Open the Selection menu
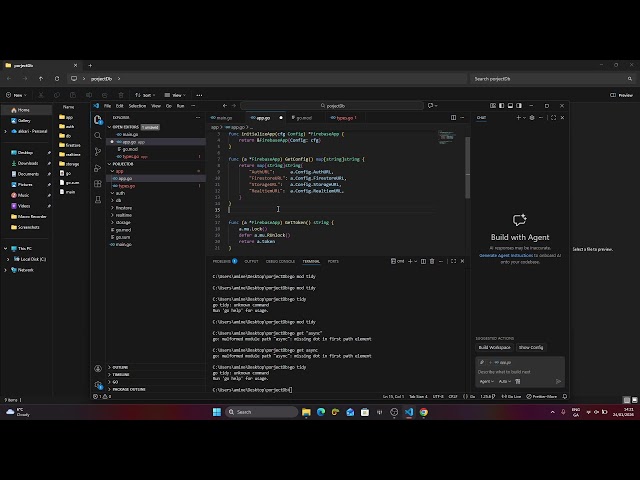640x480 pixels. 137,106
